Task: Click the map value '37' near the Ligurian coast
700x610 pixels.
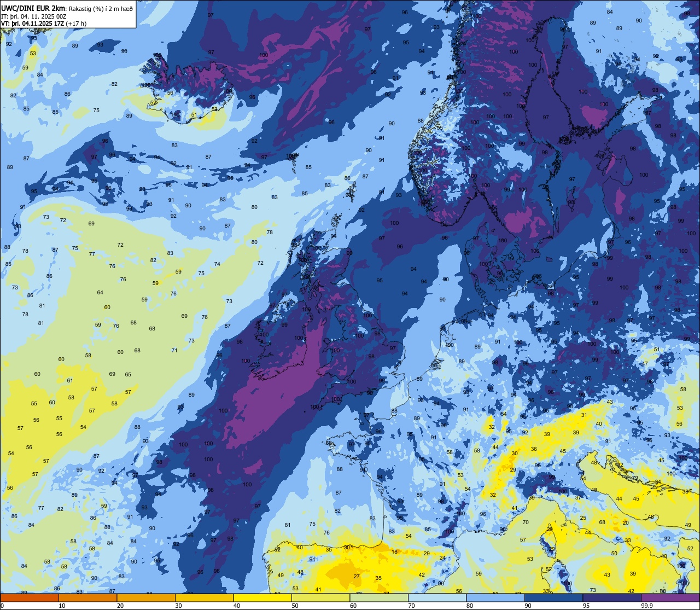Action: (578, 497)
